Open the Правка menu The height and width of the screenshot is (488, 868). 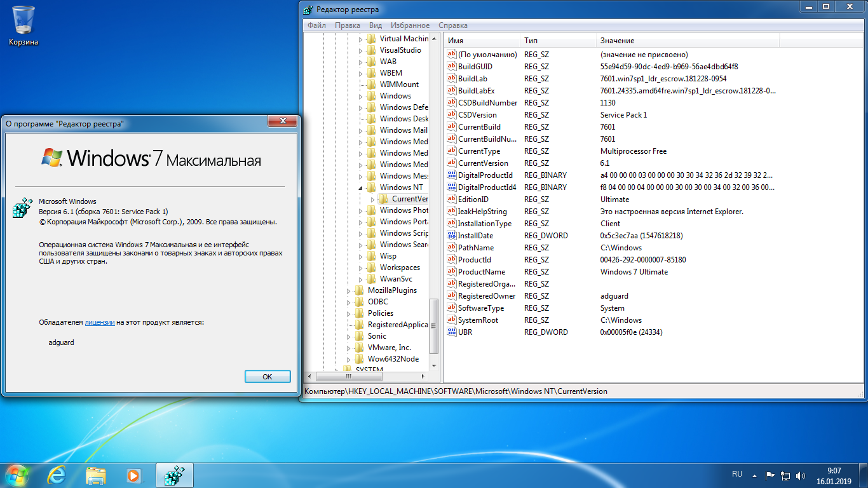(348, 25)
